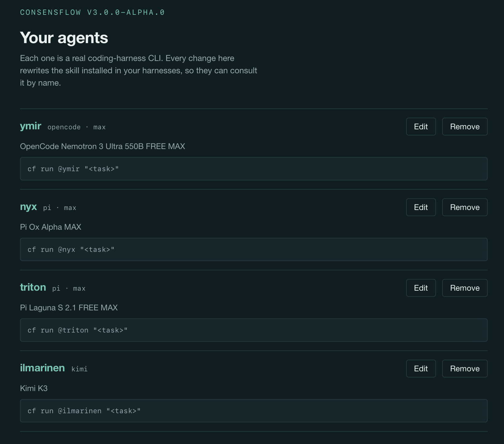Viewport: 504px width, 444px height.
Task: Click 'OpenCode Nemotron 3 Ultra 550B FREE MAX' description
Action: click(x=102, y=146)
